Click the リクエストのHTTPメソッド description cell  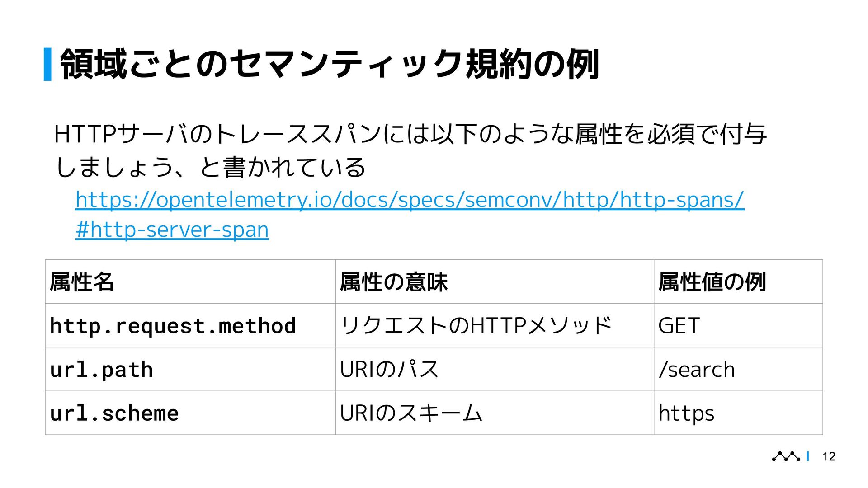point(495,325)
